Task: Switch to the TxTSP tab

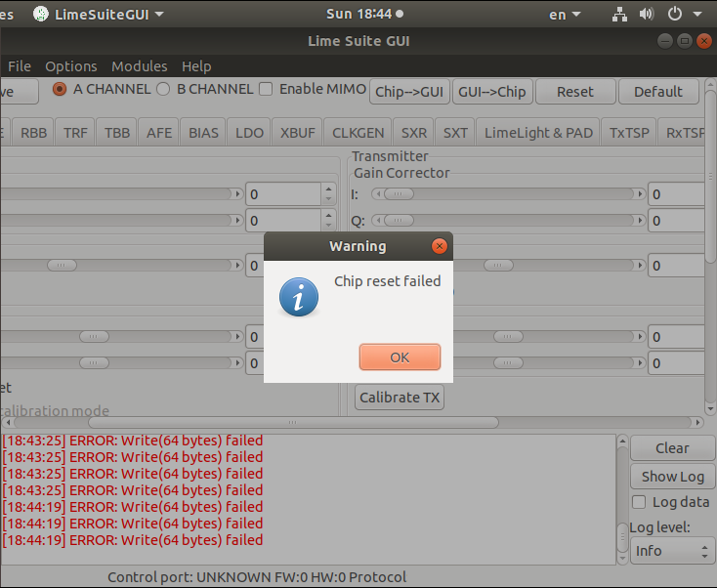Action: tap(629, 133)
